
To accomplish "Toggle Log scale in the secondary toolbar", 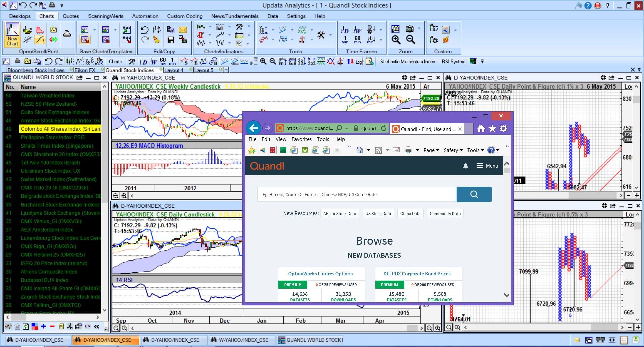I will point(360,62).
